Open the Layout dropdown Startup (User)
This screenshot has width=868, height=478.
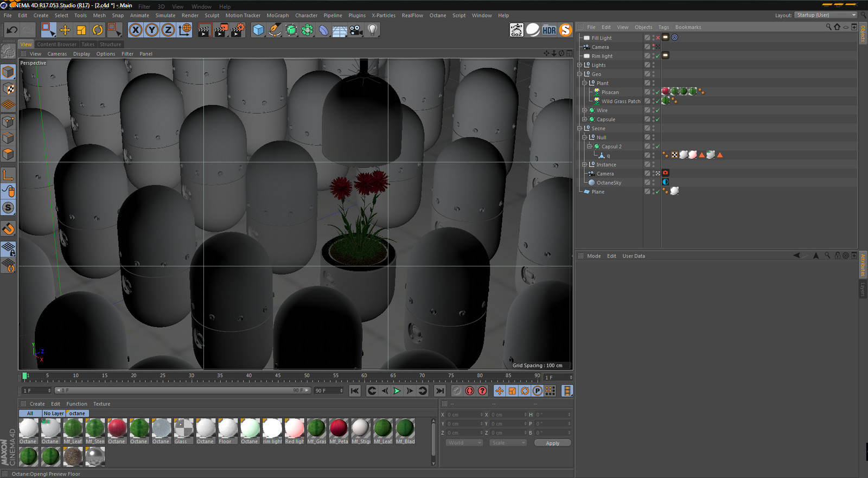[x=826, y=15]
